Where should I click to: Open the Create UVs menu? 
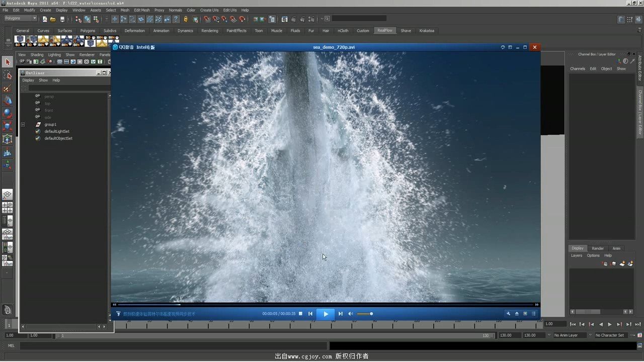pos(209,10)
